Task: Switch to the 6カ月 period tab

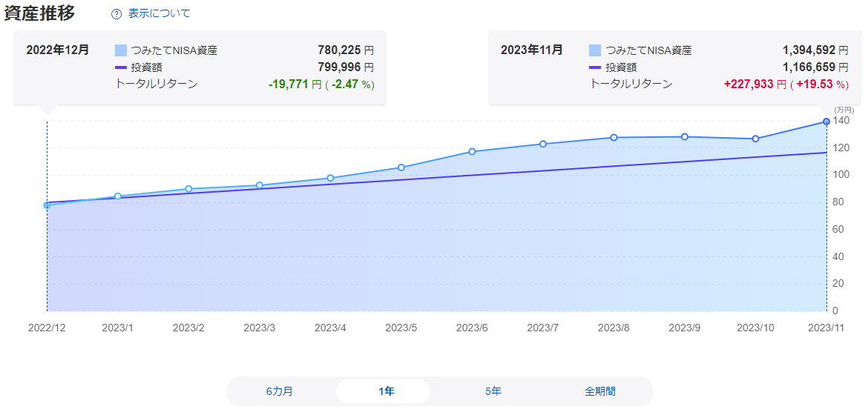Action: tap(280, 391)
